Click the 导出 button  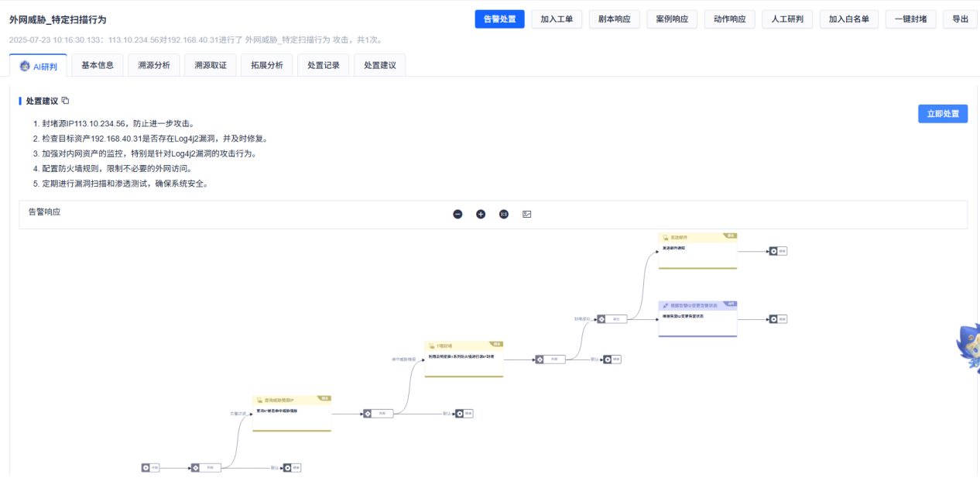(961, 19)
